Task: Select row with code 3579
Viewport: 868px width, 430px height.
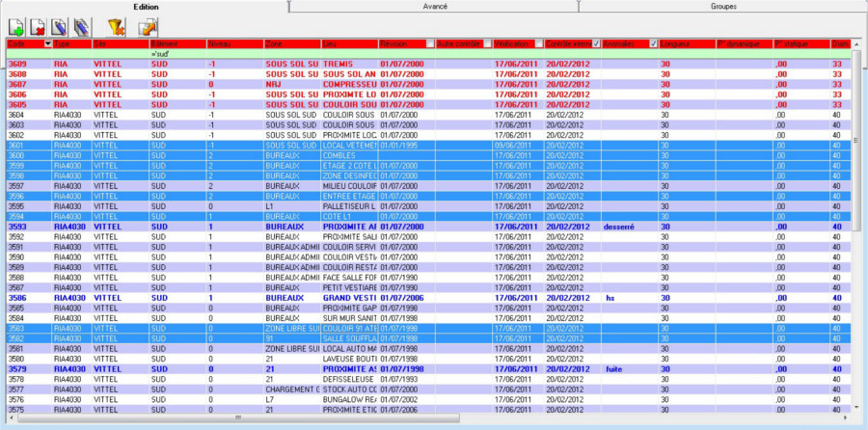Action: pos(429,368)
